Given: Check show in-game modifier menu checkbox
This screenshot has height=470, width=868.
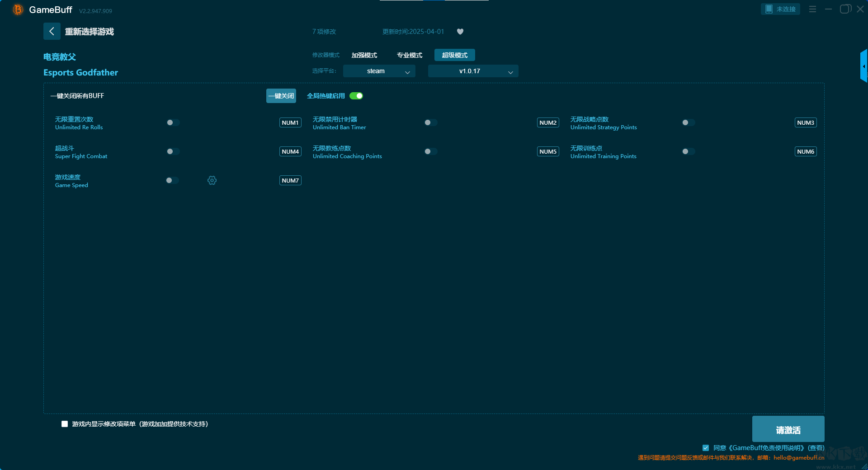Looking at the screenshot, I should [x=65, y=424].
